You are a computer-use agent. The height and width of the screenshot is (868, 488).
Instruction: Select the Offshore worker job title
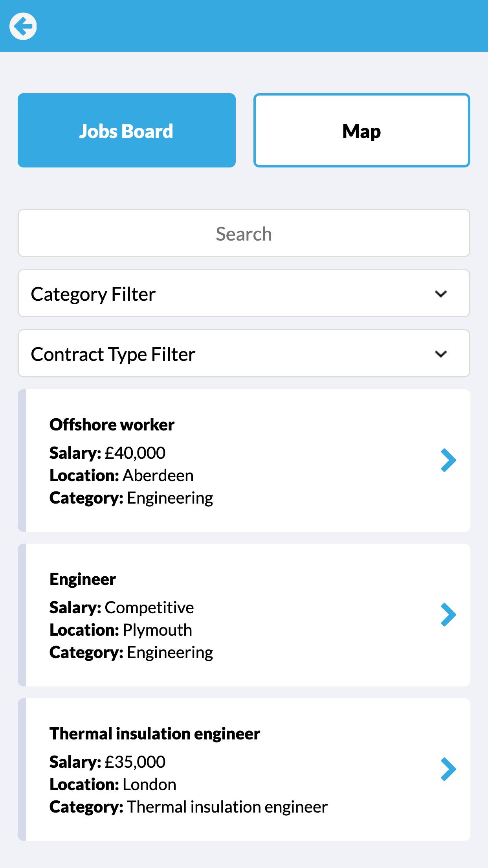tap(112, 425)
